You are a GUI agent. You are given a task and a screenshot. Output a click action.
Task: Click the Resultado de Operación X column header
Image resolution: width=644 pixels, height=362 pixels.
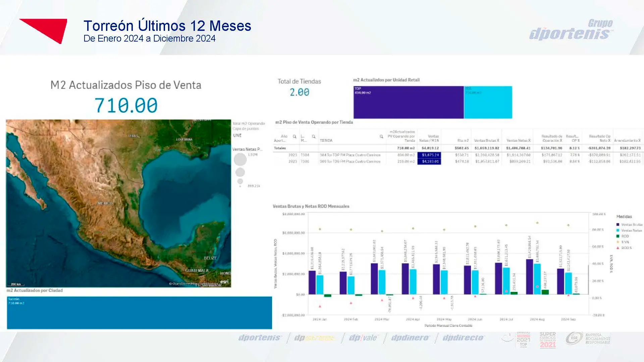click(x=552, y=138)
